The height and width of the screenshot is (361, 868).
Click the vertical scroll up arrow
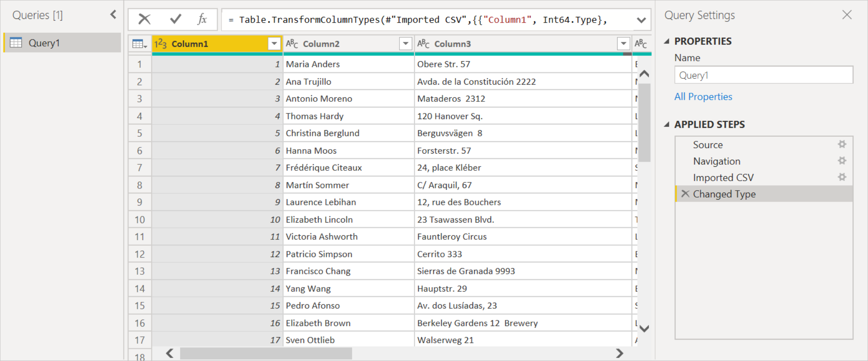pos(644,74)
